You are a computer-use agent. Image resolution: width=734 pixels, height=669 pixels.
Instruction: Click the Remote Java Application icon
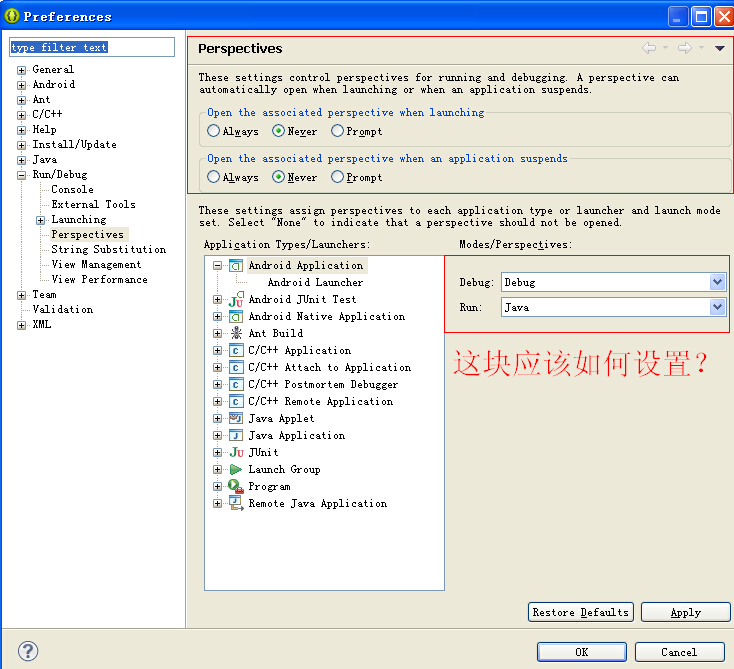236,504
